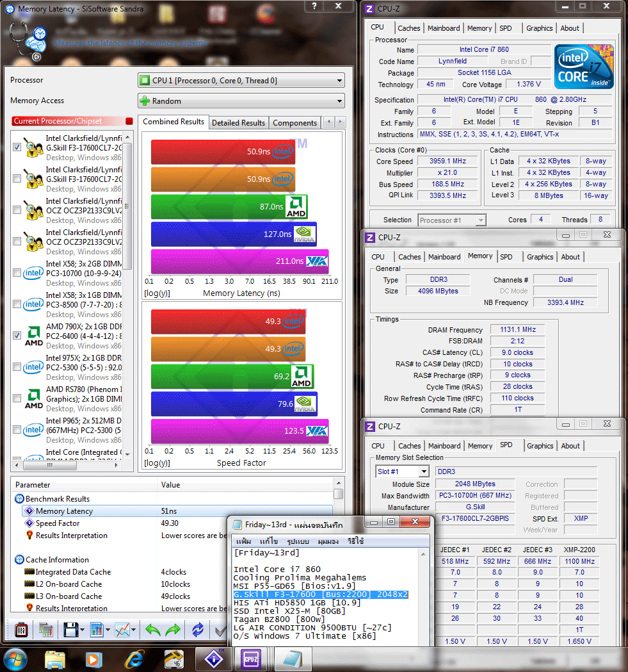This screenshot has height=672, width=628.
Task: Open the Memory Access Random dropdown
Action: 241,101
